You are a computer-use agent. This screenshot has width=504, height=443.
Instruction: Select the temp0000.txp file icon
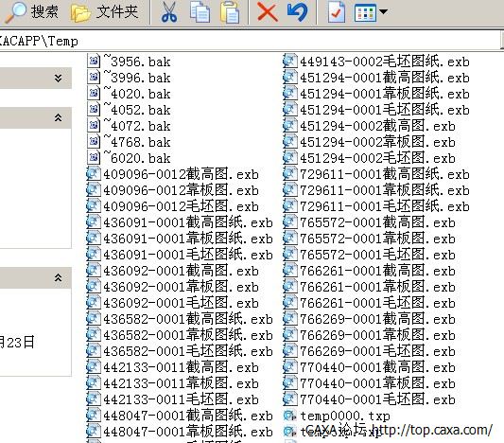pos(289,416)
